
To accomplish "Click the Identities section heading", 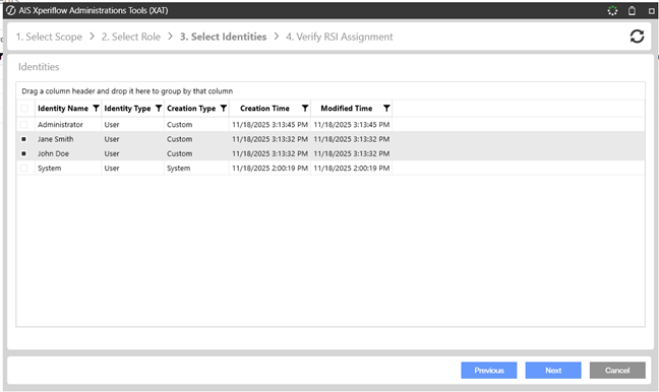I will [x=39, y=67].
